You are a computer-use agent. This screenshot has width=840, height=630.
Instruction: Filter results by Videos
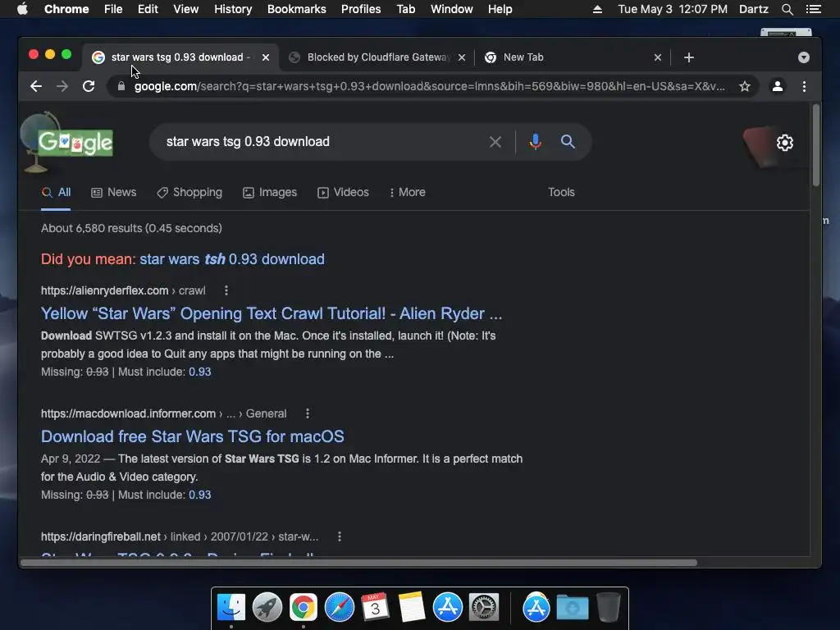pyautogui.click(x=343, y=192)
